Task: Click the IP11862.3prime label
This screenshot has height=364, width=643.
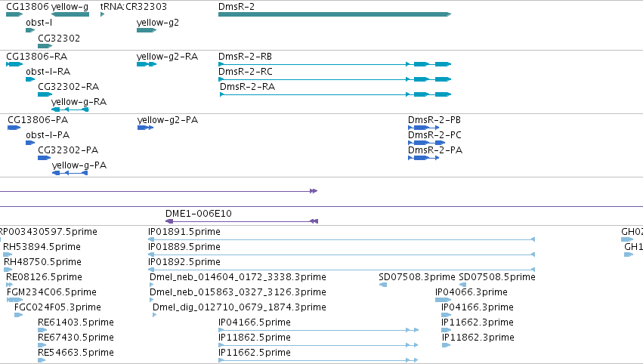Action: [478, 338]
